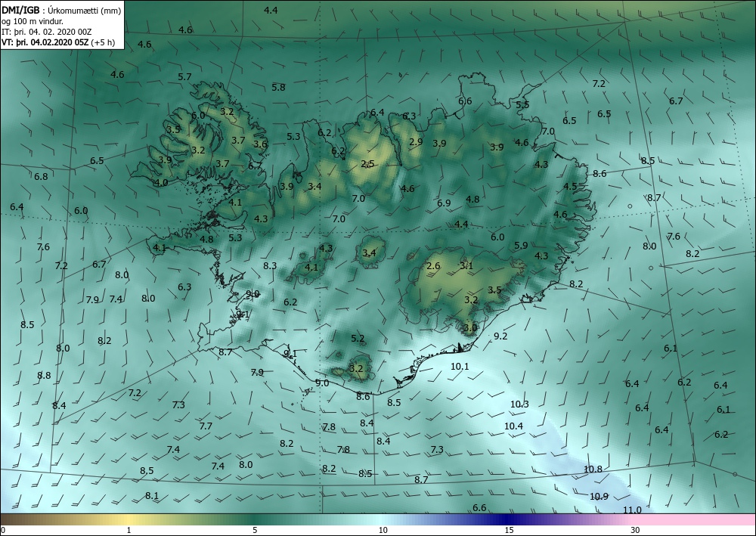756x536 pixels.
Task: Click the map value '9.2'
Action: tap(501, 336)
